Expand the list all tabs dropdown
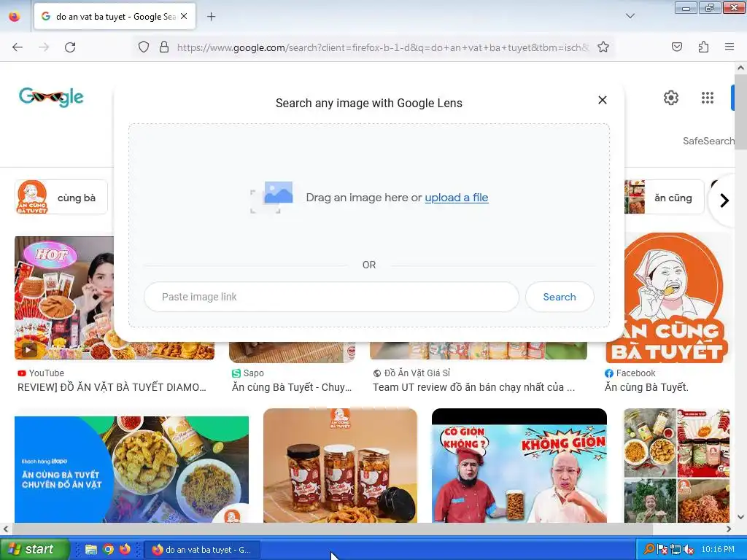The height and width of the screenshot is (560, 747). [x=630, y=16]
